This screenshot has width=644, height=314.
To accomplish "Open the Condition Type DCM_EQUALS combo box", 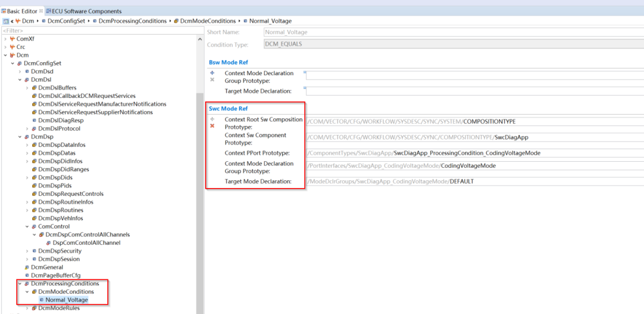I will tap(453, 44).
